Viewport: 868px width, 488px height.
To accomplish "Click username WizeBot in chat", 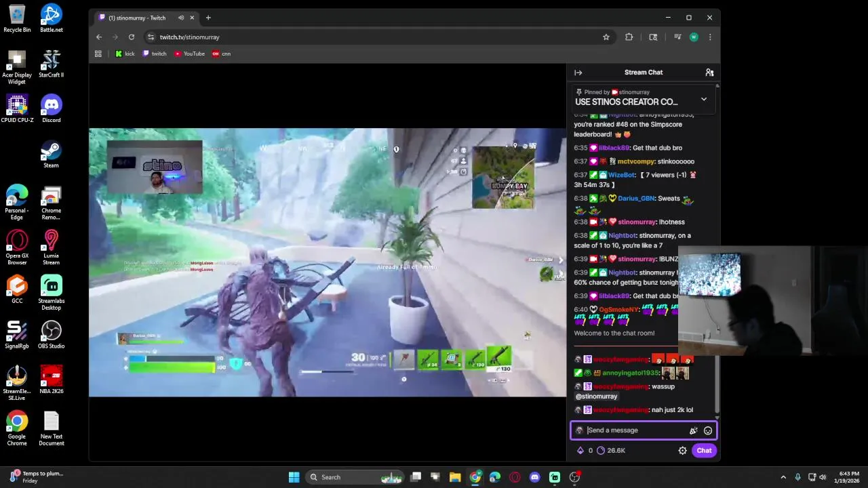I will [621, 175].
